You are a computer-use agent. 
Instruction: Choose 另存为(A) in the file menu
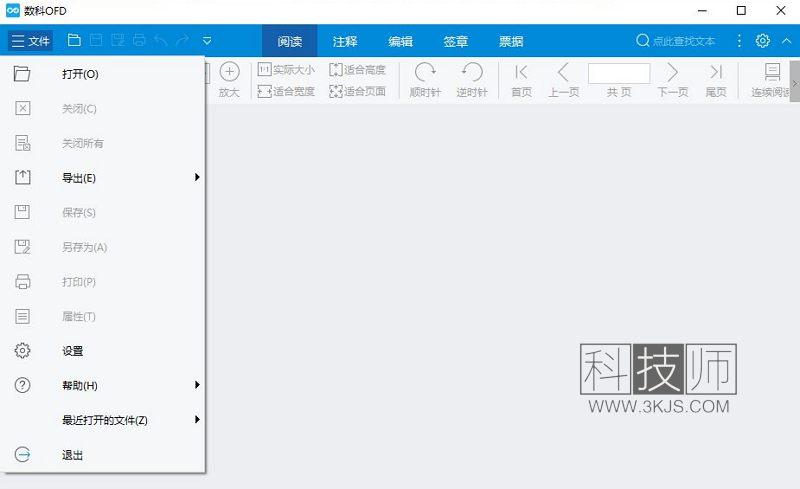pyautogui.click(x=103, y=247)
